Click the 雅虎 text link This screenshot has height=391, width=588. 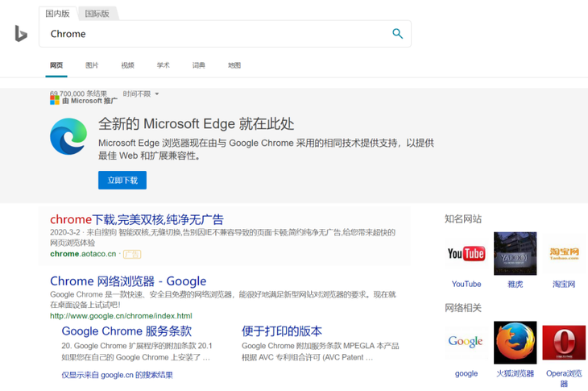tap(515, 284)
